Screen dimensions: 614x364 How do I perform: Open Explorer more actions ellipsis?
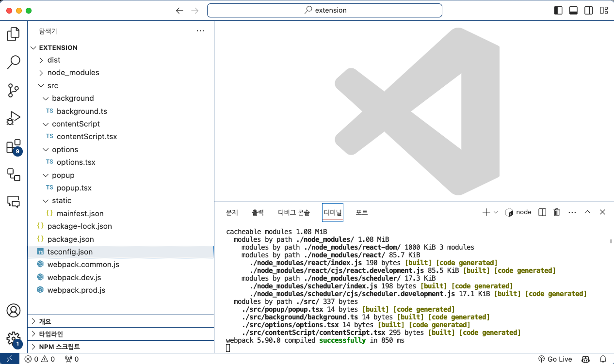200,31
